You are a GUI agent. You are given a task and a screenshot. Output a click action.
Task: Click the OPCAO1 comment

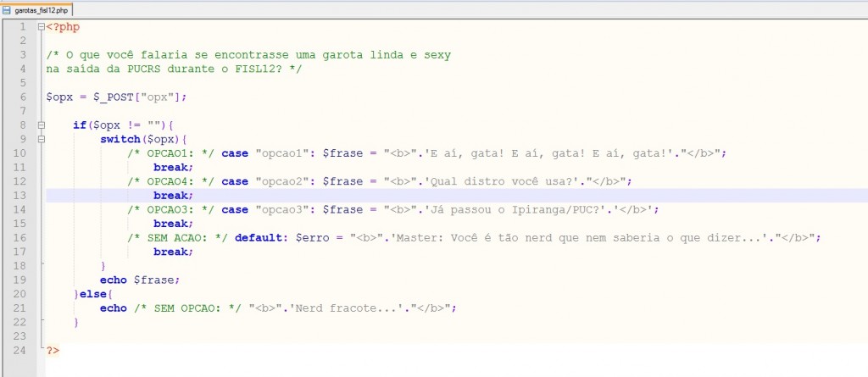(x=171, y=153)
